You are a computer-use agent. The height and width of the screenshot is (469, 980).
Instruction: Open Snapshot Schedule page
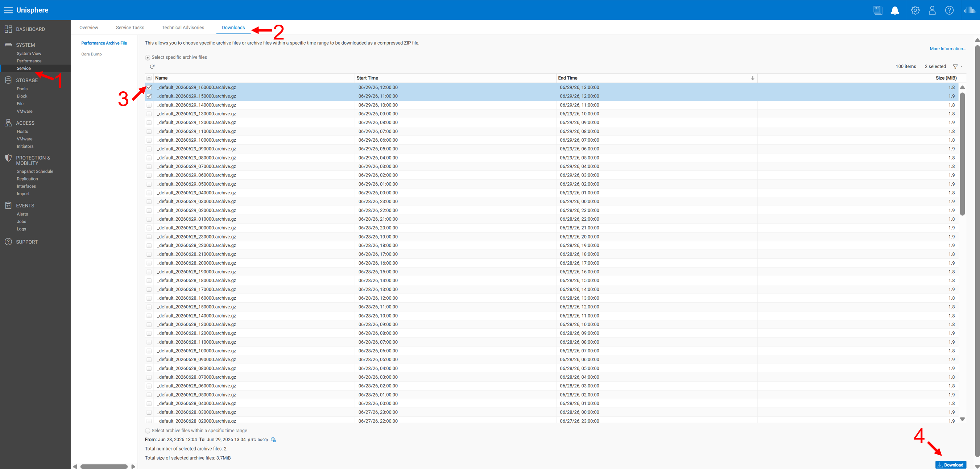click(34, 171)
